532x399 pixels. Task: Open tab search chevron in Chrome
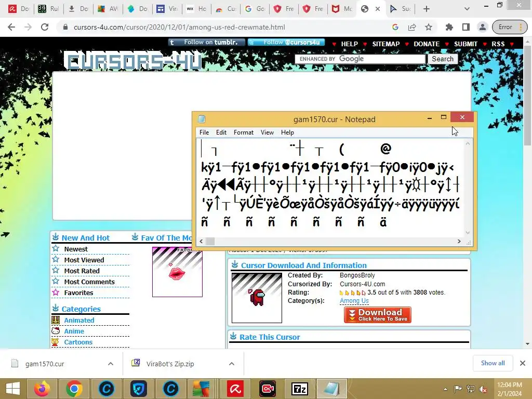(467, 9)
